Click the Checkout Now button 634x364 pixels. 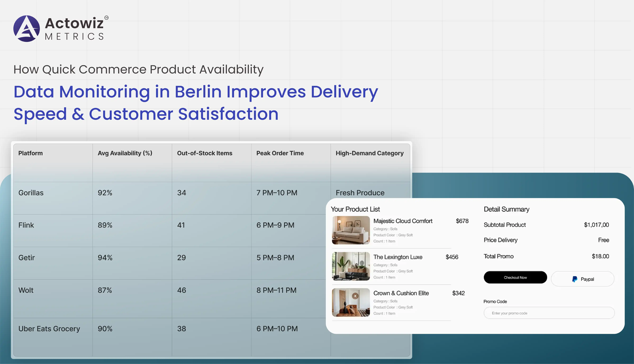pyautogui.click(x=515, y=277)
